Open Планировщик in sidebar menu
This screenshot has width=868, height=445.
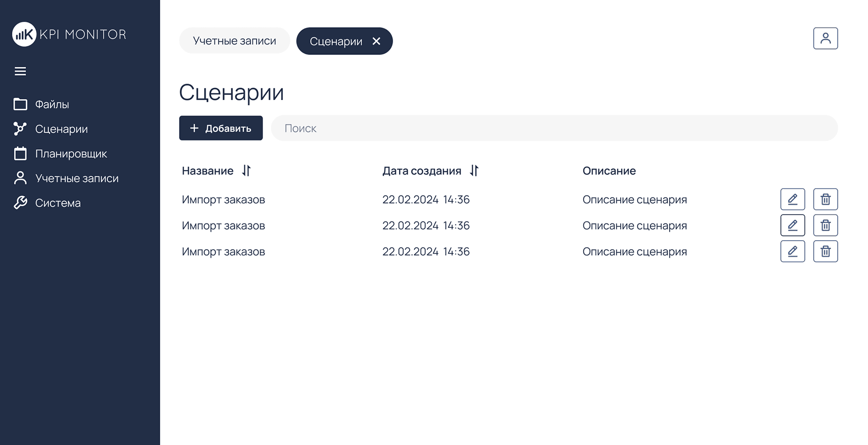point(71,154)
